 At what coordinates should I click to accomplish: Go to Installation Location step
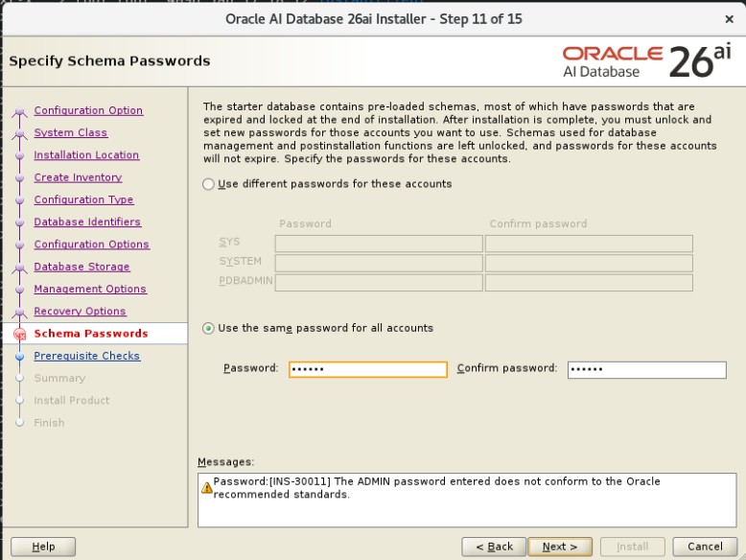[86, 155]
